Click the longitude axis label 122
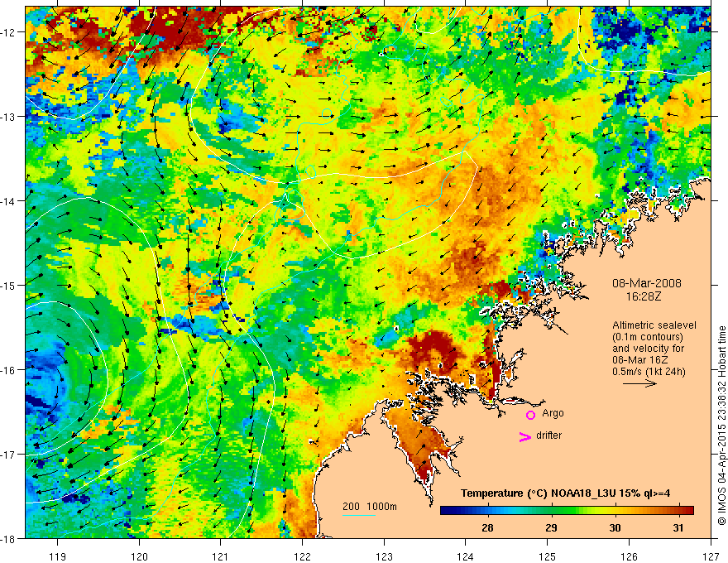Image resolution: width=728 pixels, height=563 pixels. coord(302,556)
